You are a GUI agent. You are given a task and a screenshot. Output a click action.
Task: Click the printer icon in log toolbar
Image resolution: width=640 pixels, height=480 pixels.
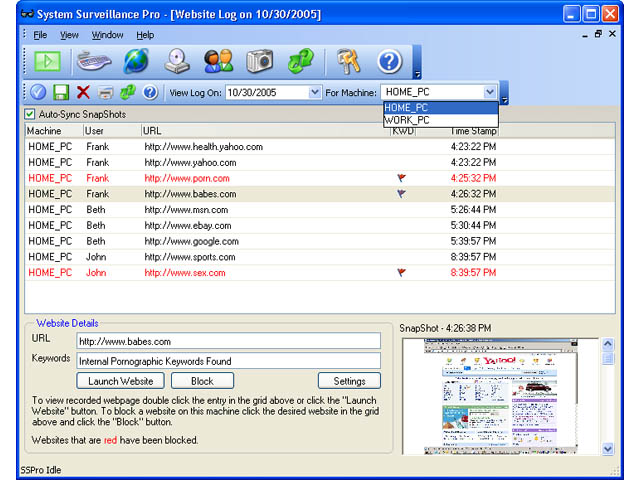click(x=105, y=93)
